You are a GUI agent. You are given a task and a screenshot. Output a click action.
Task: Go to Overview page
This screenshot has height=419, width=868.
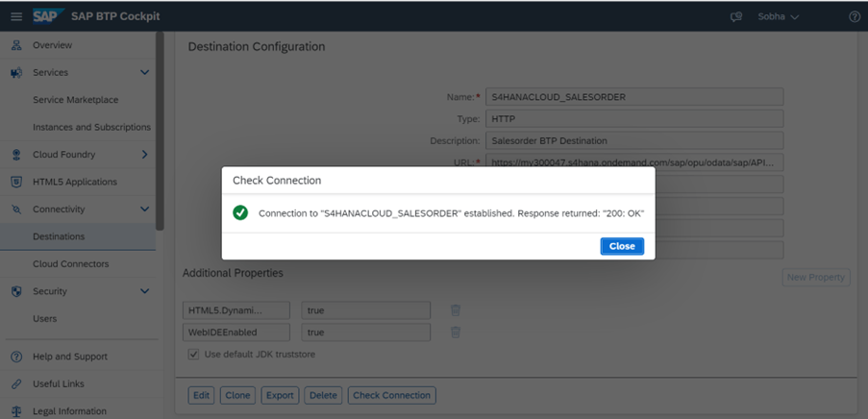pyautogui.click(x=52, y=45)
